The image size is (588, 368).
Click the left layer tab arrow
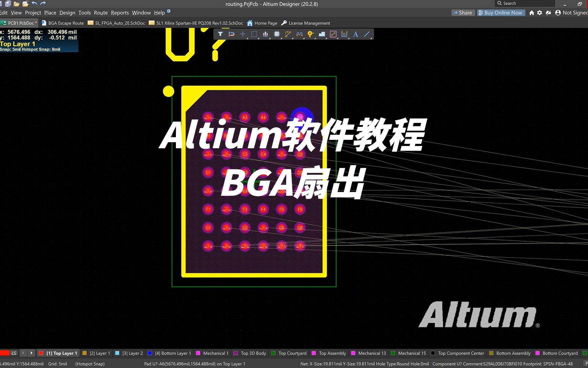click(23, 353)
